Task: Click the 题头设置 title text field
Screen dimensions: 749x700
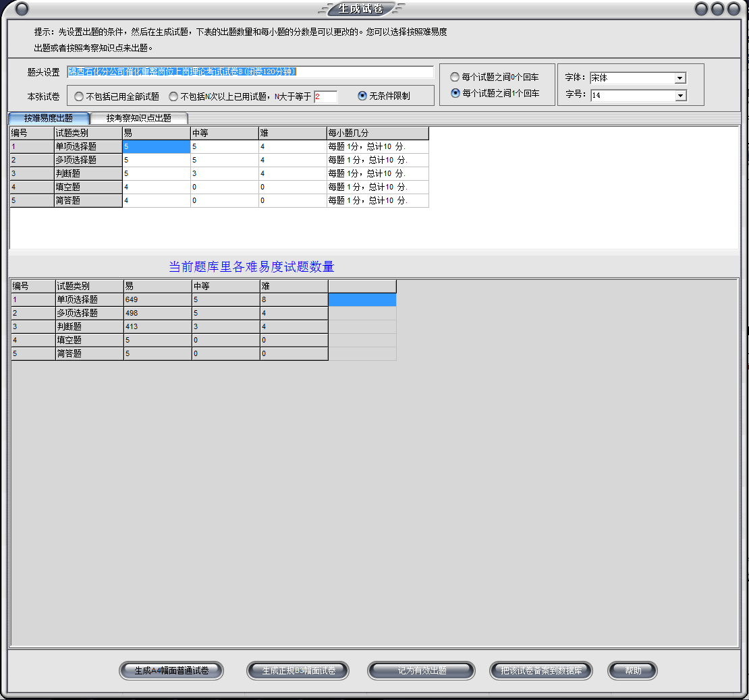Action: (x=250, y=72)
